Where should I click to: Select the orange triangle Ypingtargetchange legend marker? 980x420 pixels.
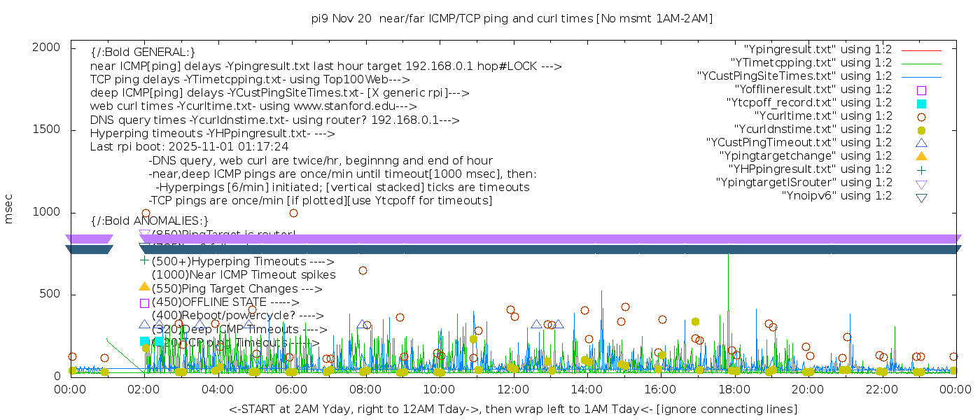point(921,156)
